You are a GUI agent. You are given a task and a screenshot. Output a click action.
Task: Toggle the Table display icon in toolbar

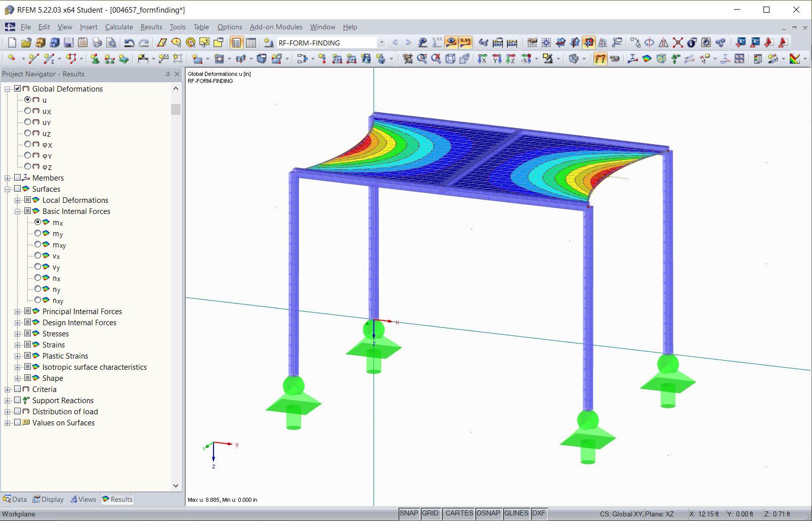[251, 42]
